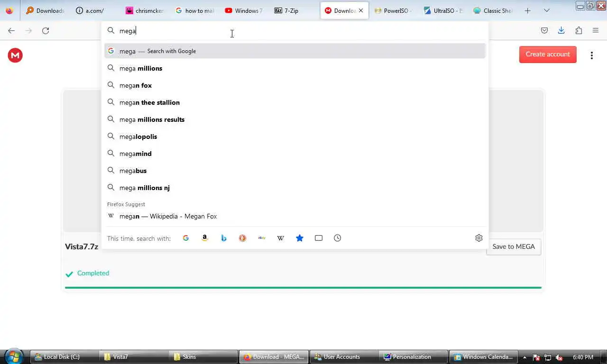Viewport: 607px width, 364px height.
Task: Search with Amazon engine icon
Action: click(x=205, y=238)
